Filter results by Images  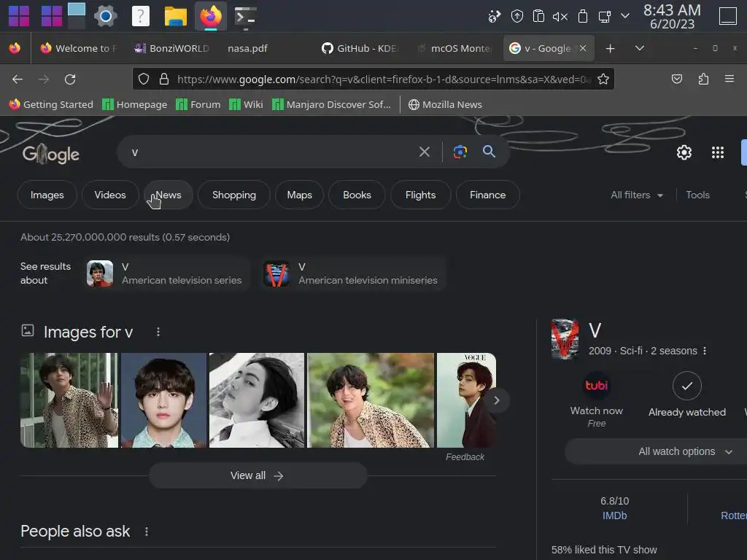(x=47, y=195)
